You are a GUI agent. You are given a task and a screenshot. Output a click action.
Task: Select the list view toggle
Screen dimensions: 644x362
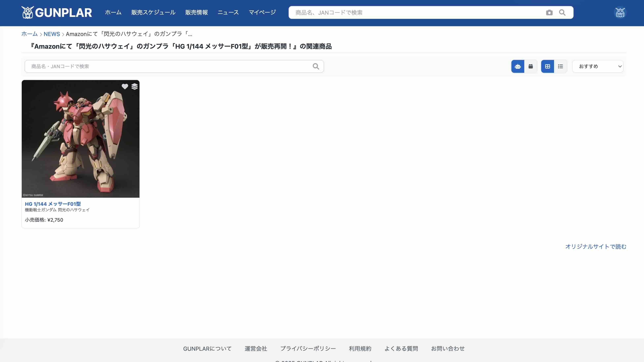560,66
